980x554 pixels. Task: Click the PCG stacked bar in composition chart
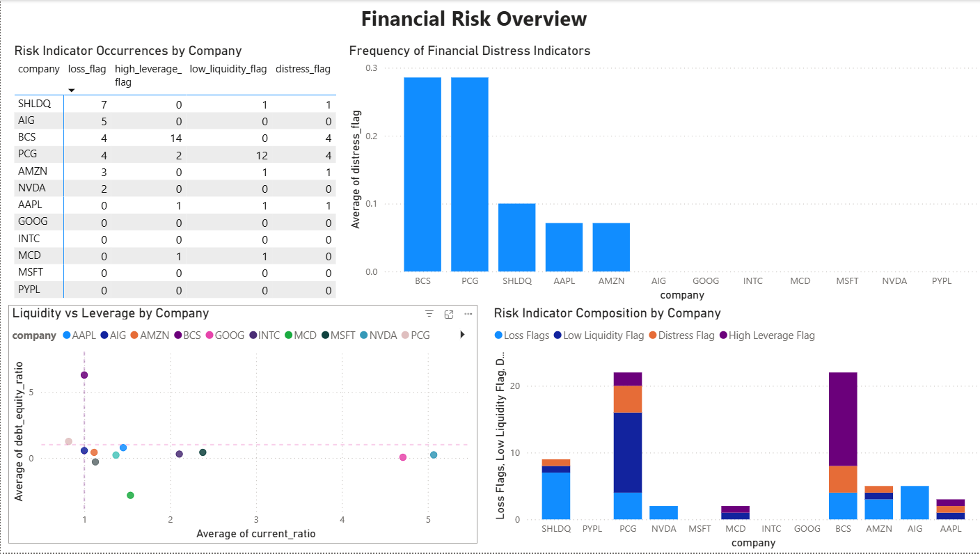point(628,445)
